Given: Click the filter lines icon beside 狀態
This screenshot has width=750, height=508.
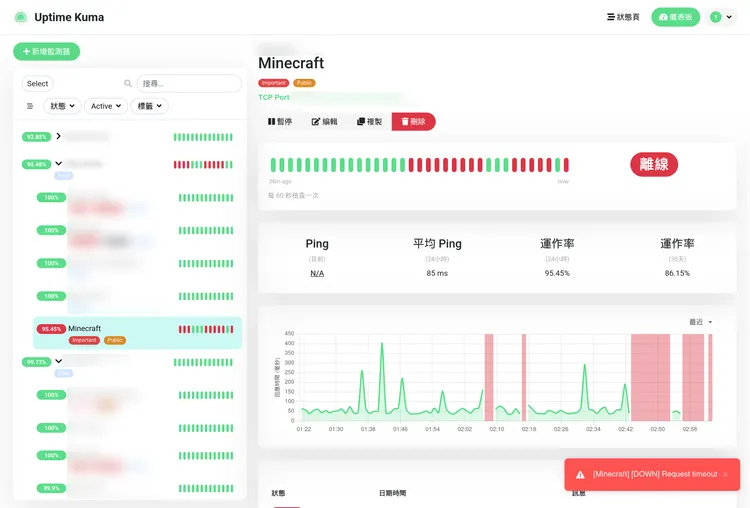Looking at the screenshot, I should tap(30, 106).
